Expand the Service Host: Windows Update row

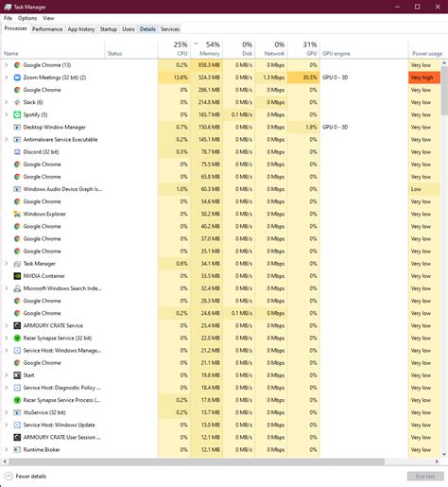click(7, 425)
